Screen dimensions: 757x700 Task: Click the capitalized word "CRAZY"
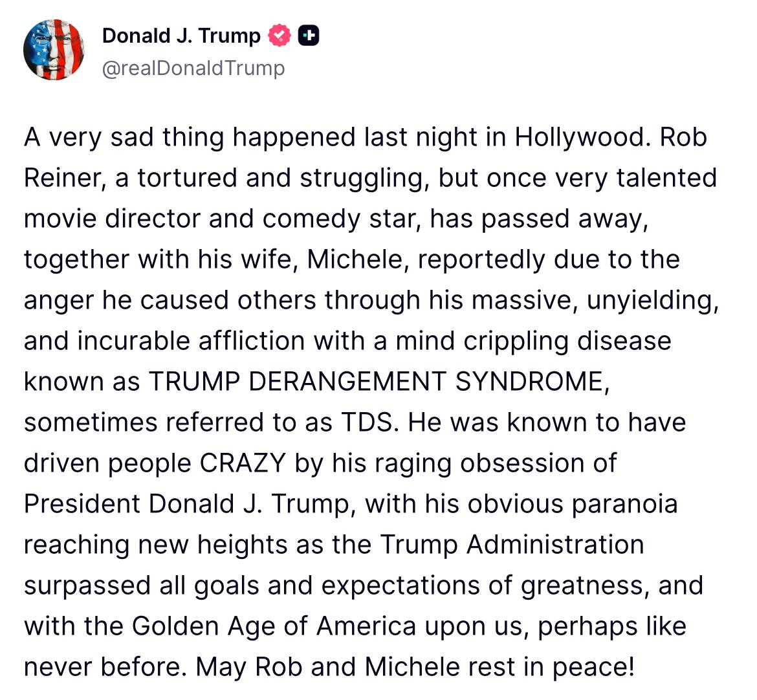coord(243,463)
